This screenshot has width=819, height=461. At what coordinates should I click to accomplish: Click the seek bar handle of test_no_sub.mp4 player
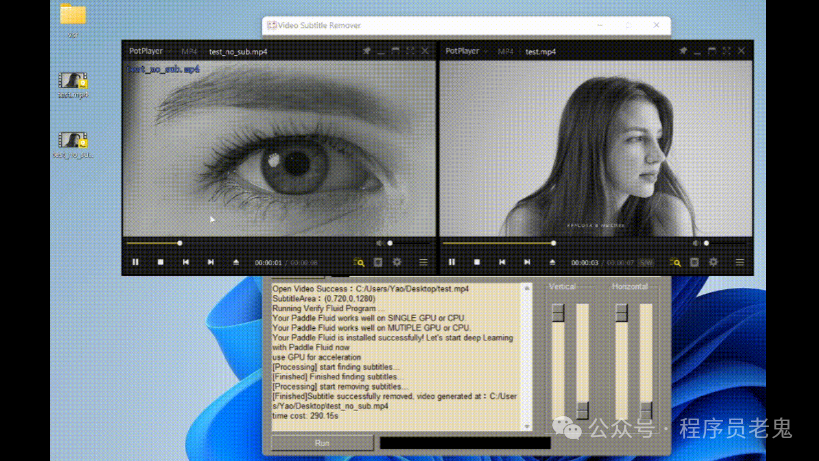coord(180,243)
